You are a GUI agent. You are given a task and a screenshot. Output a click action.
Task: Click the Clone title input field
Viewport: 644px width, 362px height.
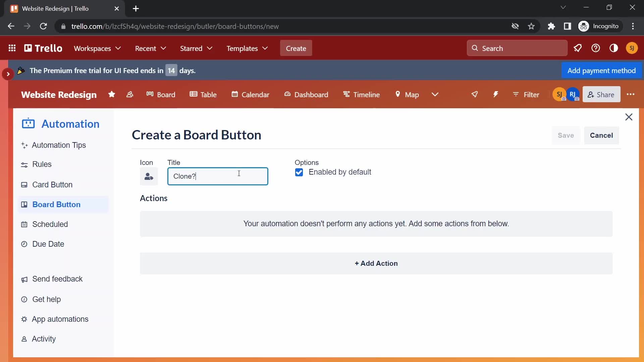[217, 176]
